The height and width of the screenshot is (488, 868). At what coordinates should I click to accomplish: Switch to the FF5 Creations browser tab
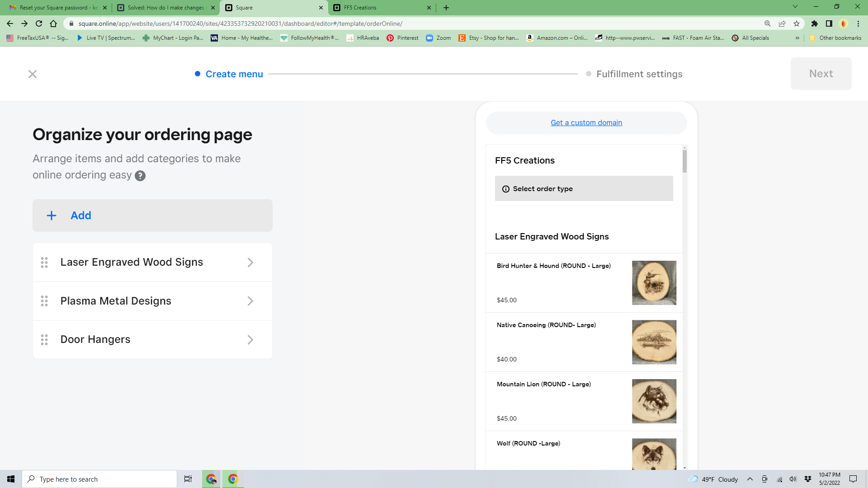click(380, 8)
